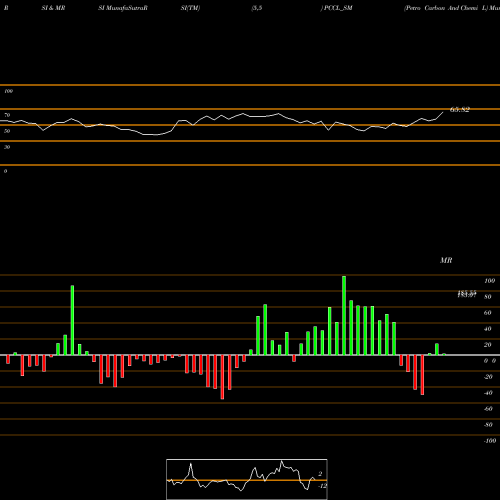Click the RSI axis label 100

point(9,91)
